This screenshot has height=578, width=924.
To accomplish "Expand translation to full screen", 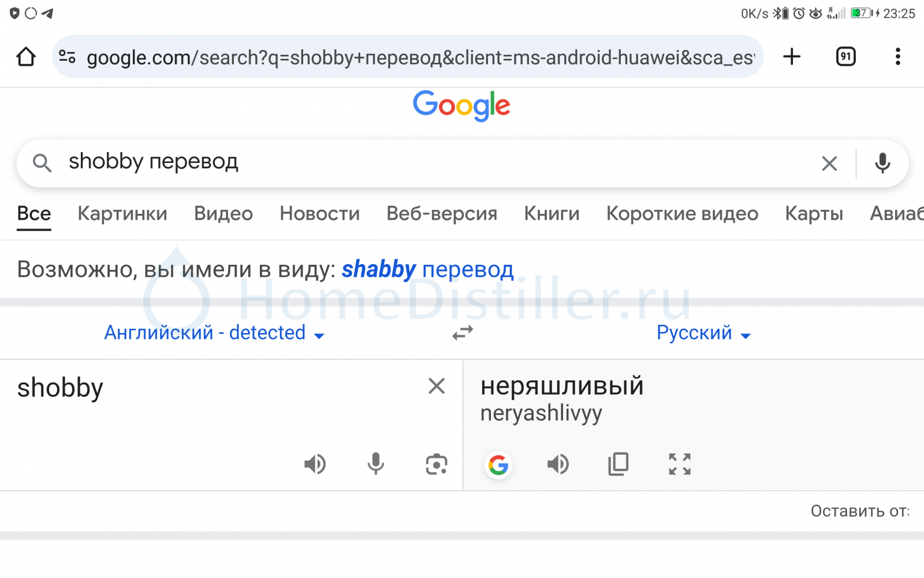I will 680,464.
